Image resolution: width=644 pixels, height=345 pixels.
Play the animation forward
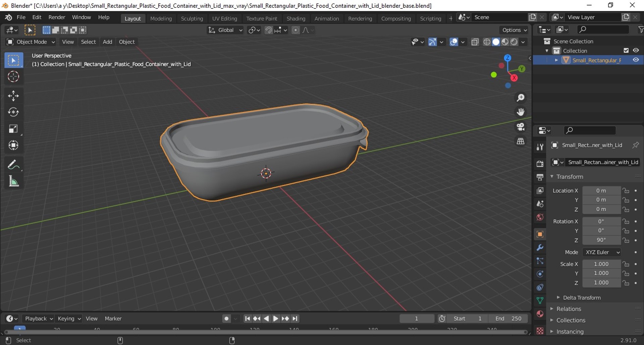pyautogui.click(x=275, y=318)
